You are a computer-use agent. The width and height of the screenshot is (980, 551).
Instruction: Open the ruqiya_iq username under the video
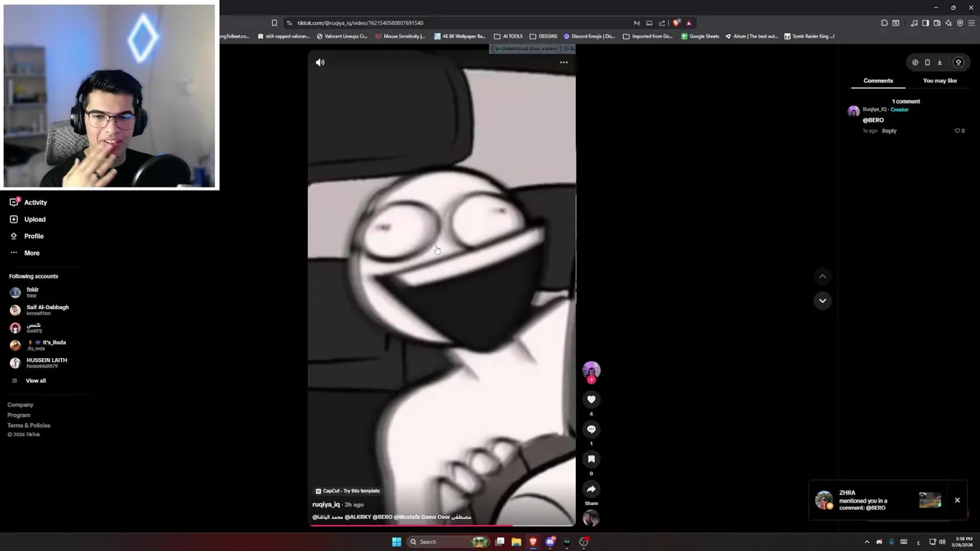click(x=326, y=504)
